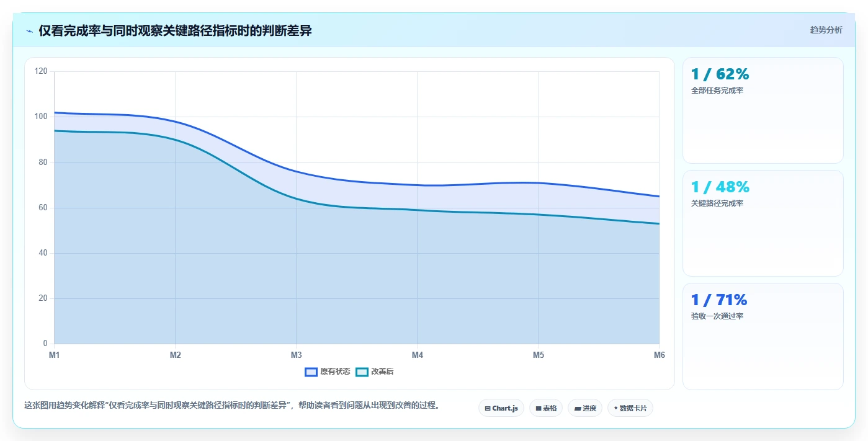
Task: Toggle the 原有状态 legend series
Action: [328, 372]
